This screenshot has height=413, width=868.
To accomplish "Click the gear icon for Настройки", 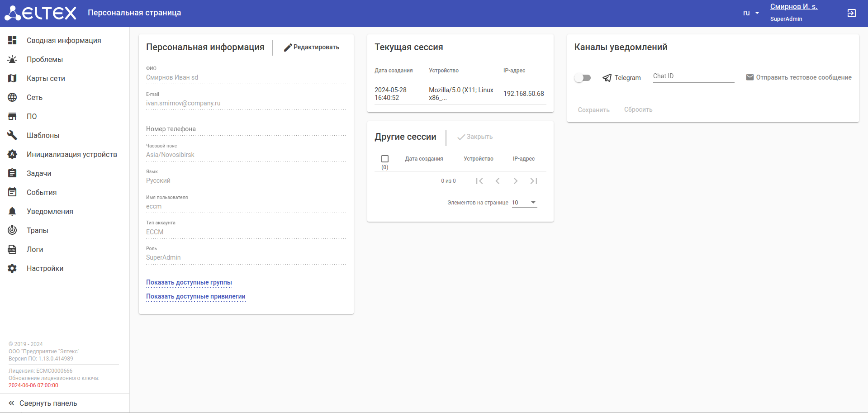I will [x=12, y=268].
